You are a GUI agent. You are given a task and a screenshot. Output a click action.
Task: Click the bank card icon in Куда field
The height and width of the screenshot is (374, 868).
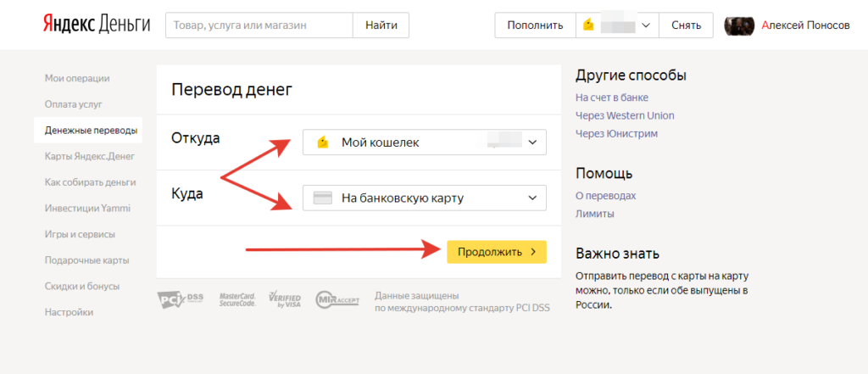click(x=322, y=198)
